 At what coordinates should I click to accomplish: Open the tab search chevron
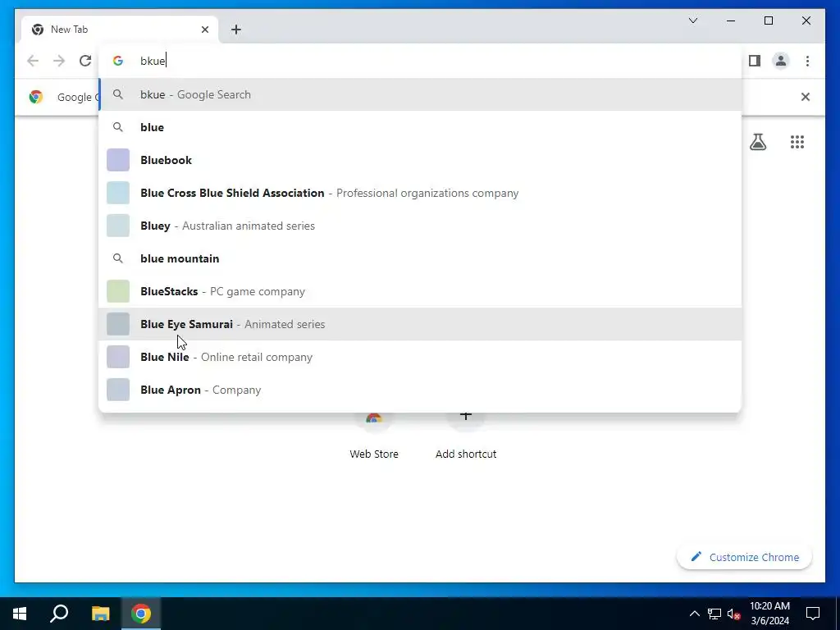click(692, 21)
